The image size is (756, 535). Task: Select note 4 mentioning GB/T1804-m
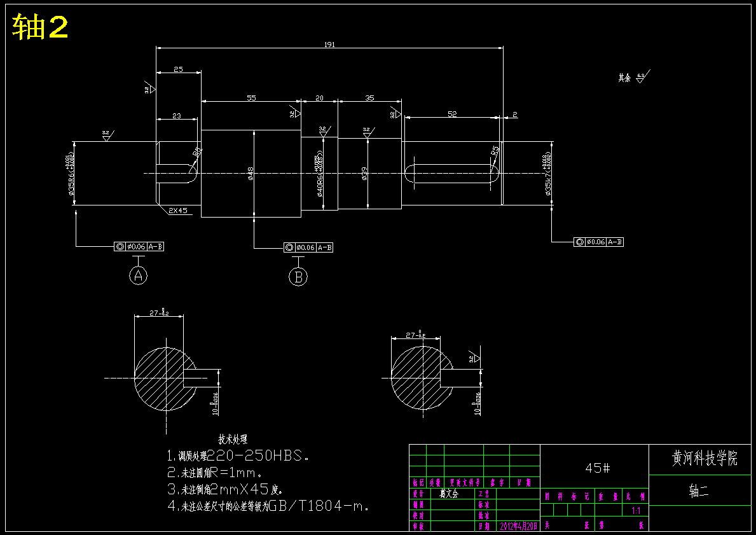pyautogui.click(x=268, y=506)
